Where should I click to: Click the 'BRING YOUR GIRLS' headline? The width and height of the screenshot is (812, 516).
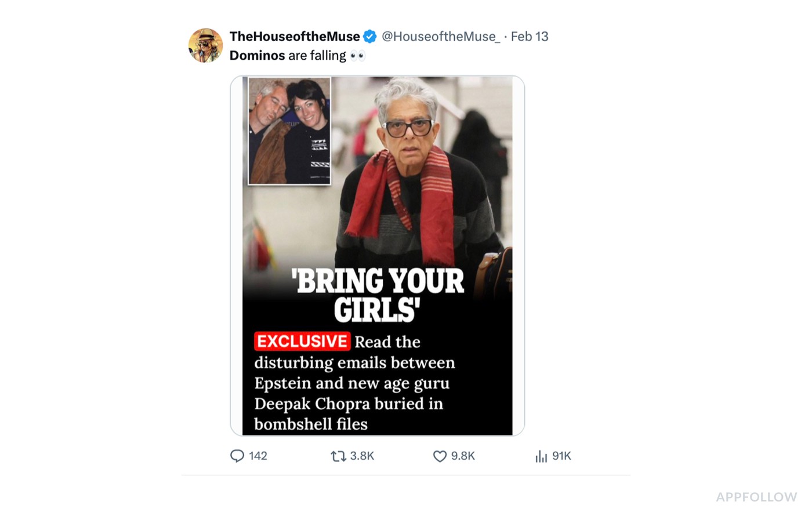[x=378, y=295]
